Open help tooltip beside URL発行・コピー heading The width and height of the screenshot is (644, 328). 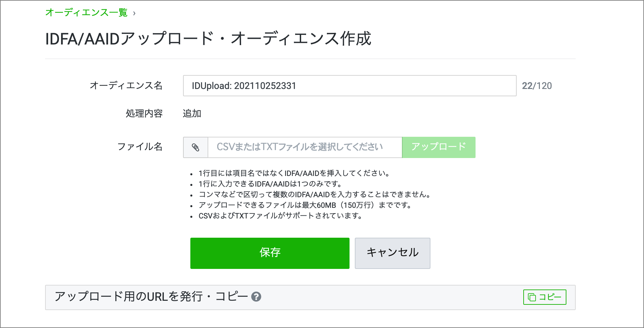[256, 296]
